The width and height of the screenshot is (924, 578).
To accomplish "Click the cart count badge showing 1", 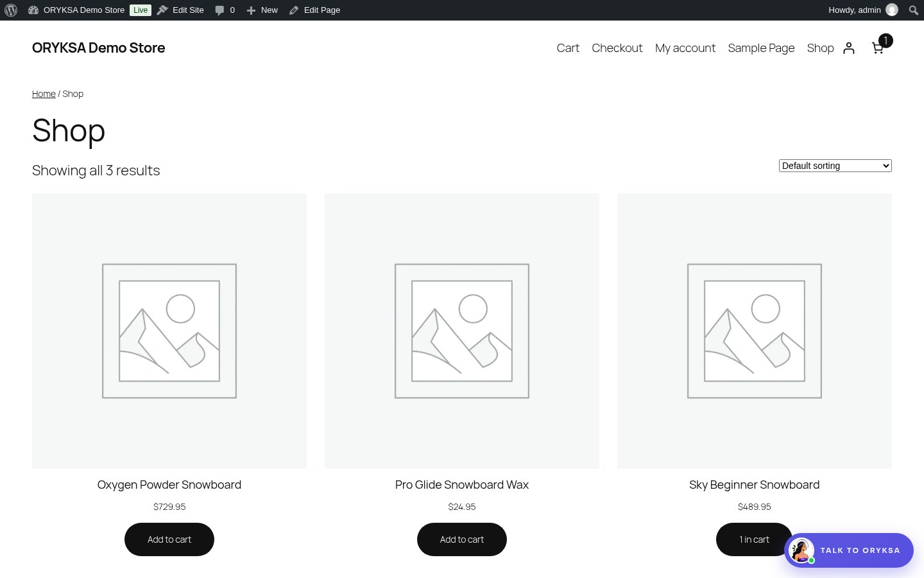I will coord(886,40).
